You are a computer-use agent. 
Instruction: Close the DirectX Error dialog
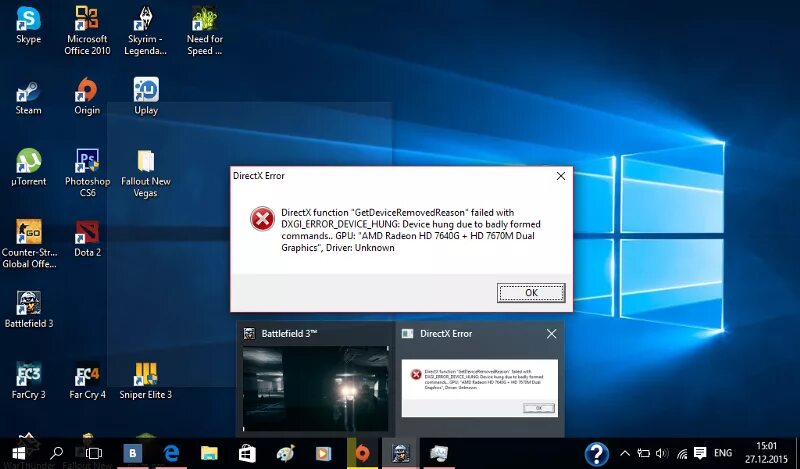click(x=561, y=176)
